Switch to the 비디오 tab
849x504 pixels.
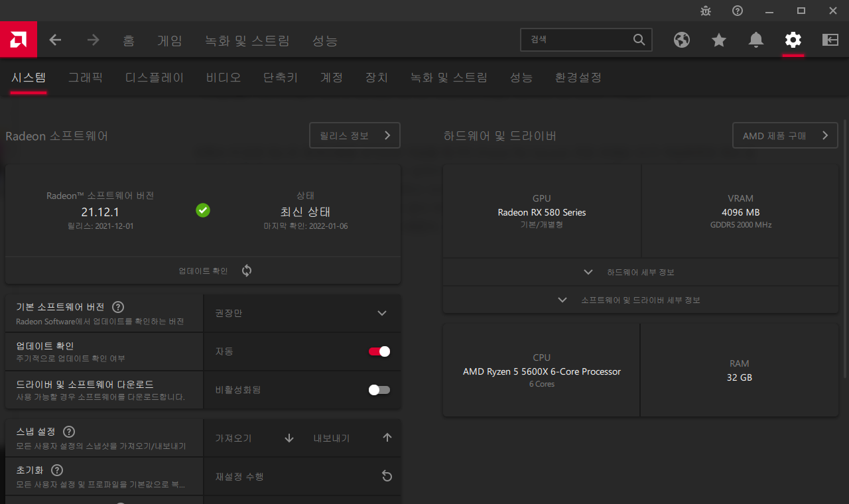click(224, 78)
